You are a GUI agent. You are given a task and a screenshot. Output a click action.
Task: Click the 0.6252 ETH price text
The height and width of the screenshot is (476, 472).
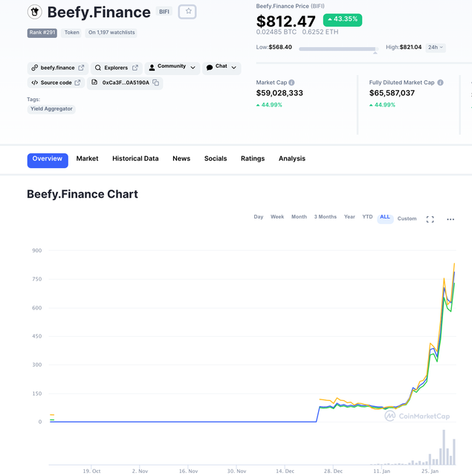tap(320, 32)
